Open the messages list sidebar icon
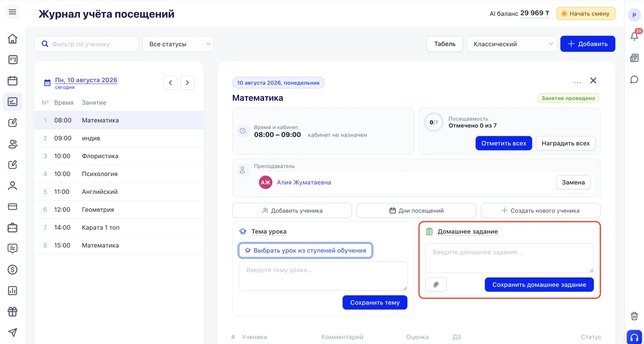This screenshot has height=344, width=644. (x=12, y=248)
